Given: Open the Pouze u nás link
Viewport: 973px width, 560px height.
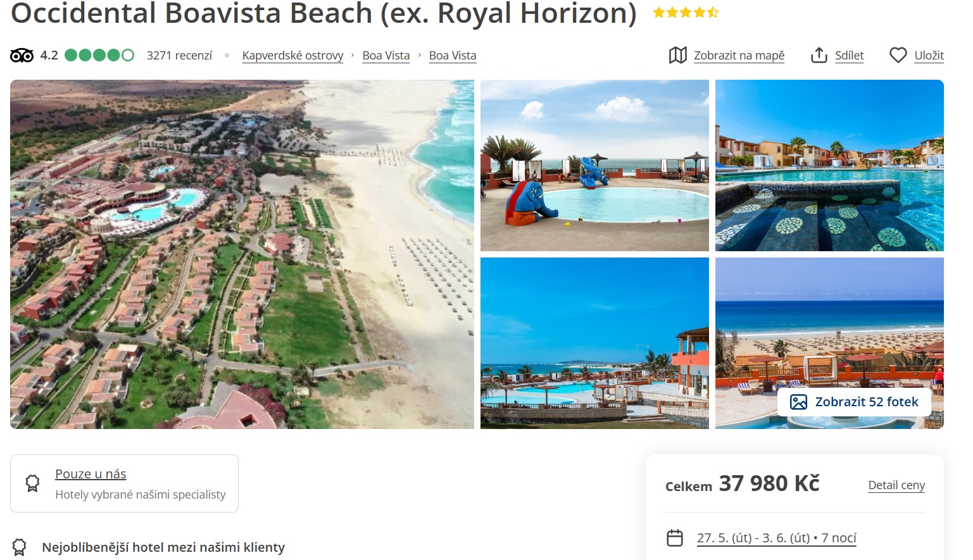Looking at the screenshot, I should click(91, 474).
